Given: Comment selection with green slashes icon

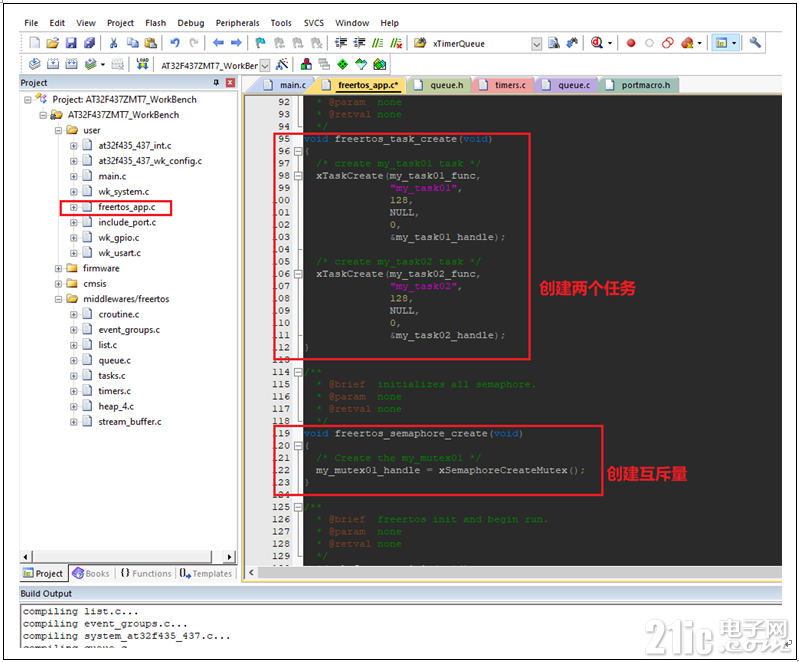Looking at the screenshot, I should (x=378, y=43).
